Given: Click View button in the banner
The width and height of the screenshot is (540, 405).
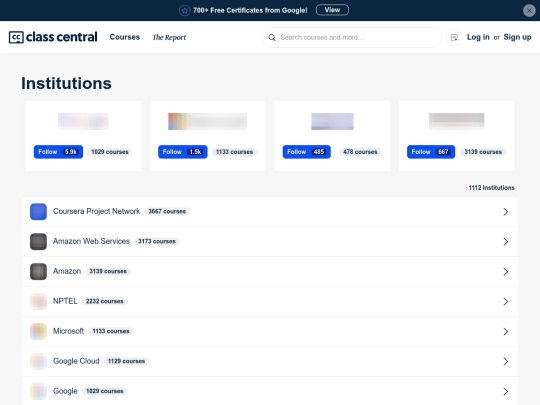Looking at the screenshot, I should tap(332, 10).
